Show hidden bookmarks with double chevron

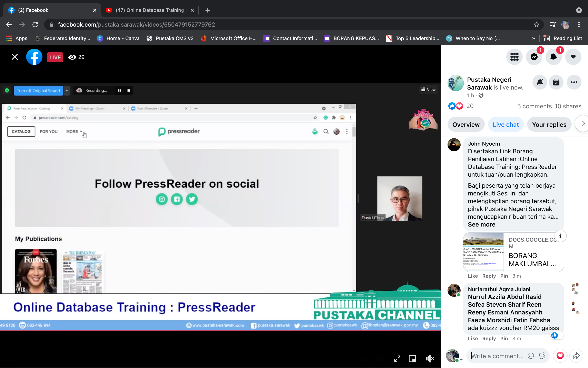533,38
